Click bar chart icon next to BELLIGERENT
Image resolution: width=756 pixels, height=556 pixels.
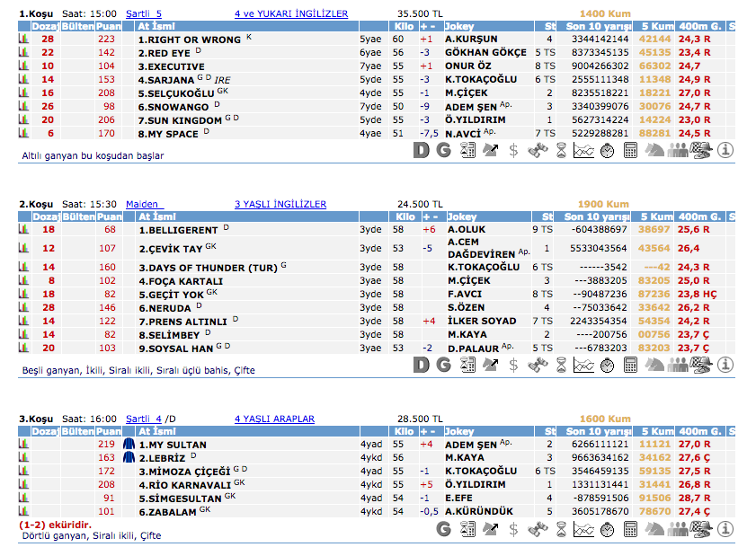pyautogui.click(x=24, y=230)
